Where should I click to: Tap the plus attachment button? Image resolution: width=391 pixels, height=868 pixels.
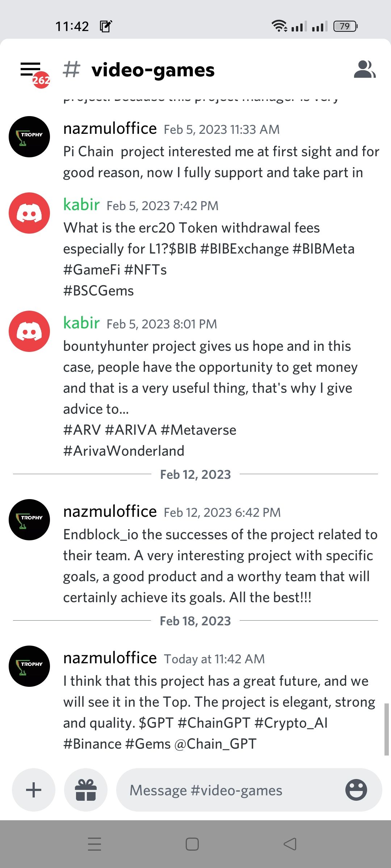click(x=34, y=790)
